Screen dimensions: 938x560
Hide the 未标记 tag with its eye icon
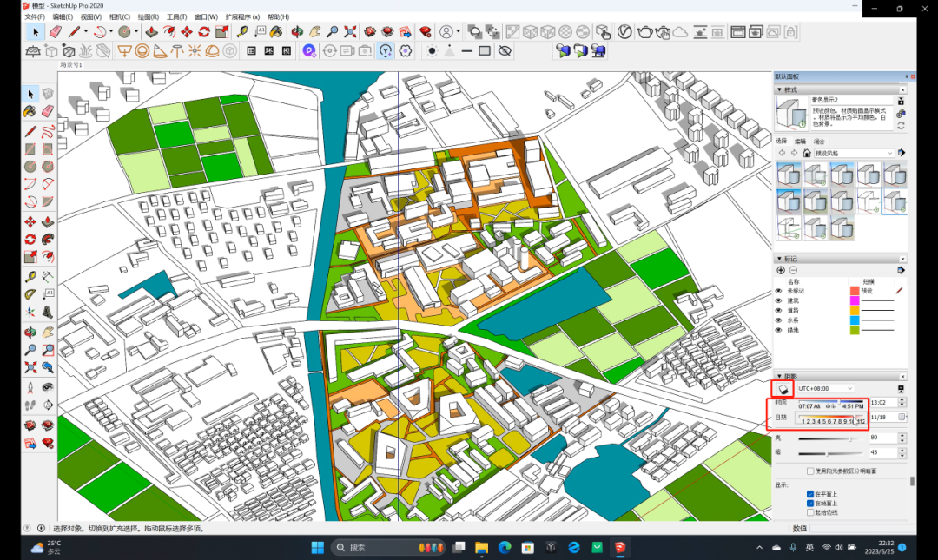click(x=779, y=292)
